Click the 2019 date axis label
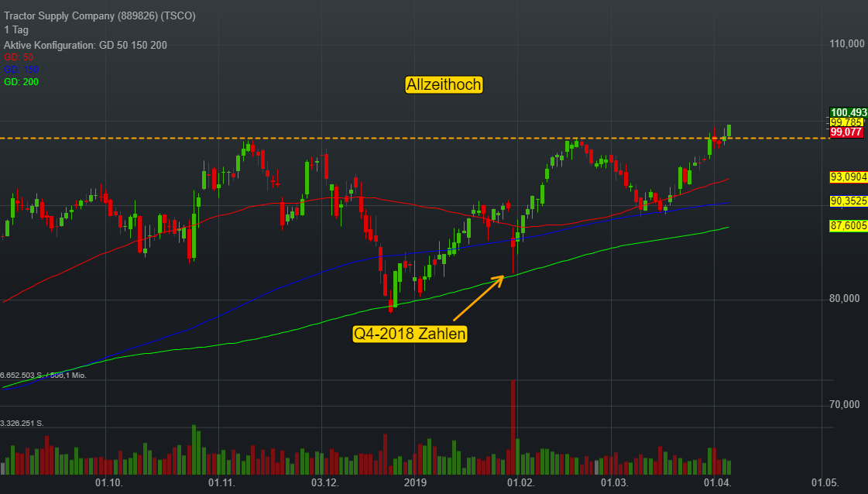Viewport: 868px width, 494px height. pyautogui.click(x=415, y=482)
